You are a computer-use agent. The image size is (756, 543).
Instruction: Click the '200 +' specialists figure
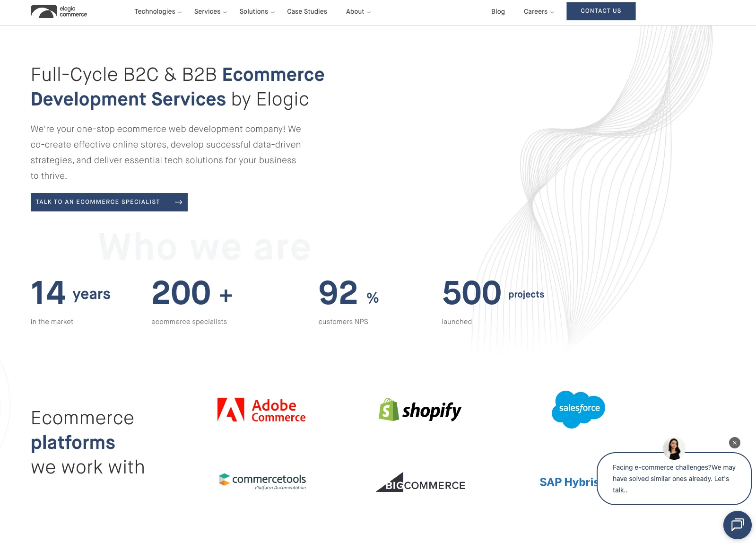click(192, 293)
